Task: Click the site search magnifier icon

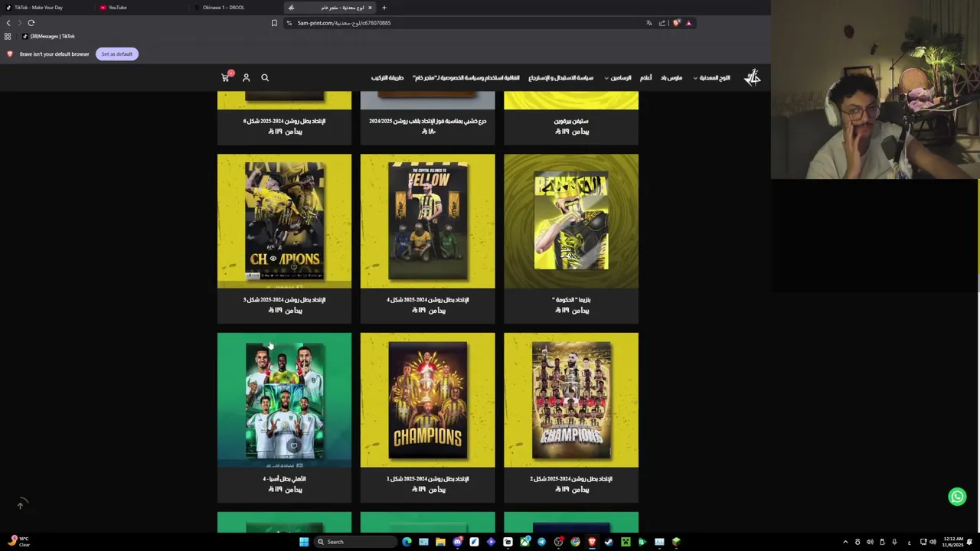Action: (265, 77)
